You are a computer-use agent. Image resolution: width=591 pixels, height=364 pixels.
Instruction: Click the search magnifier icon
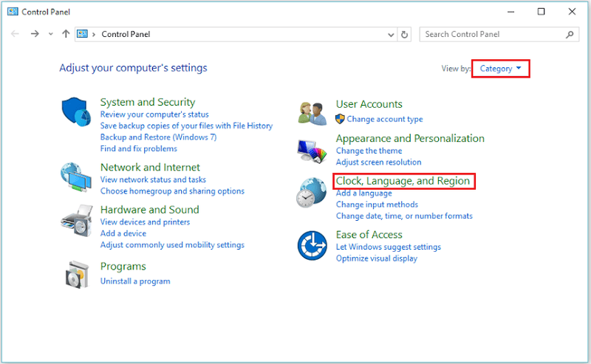[x=570, y=35]
